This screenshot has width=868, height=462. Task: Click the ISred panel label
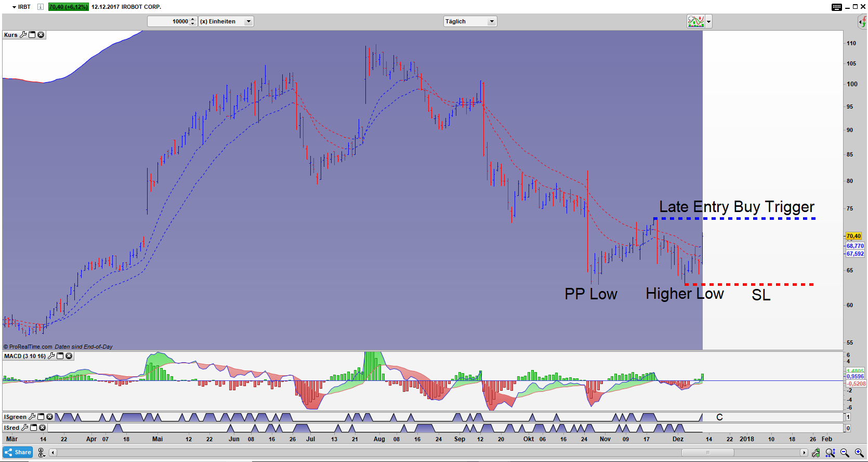(11, 428)
